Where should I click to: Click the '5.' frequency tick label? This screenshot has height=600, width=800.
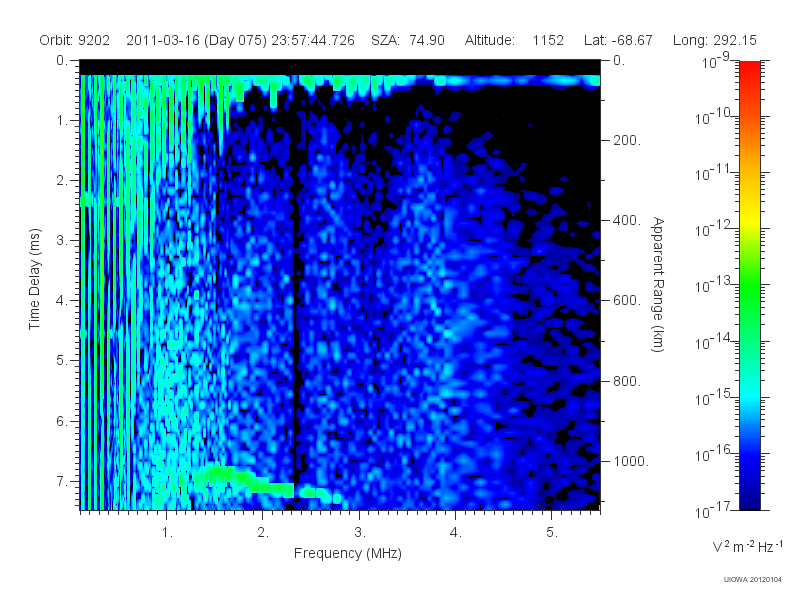click(x=552, y=533)
